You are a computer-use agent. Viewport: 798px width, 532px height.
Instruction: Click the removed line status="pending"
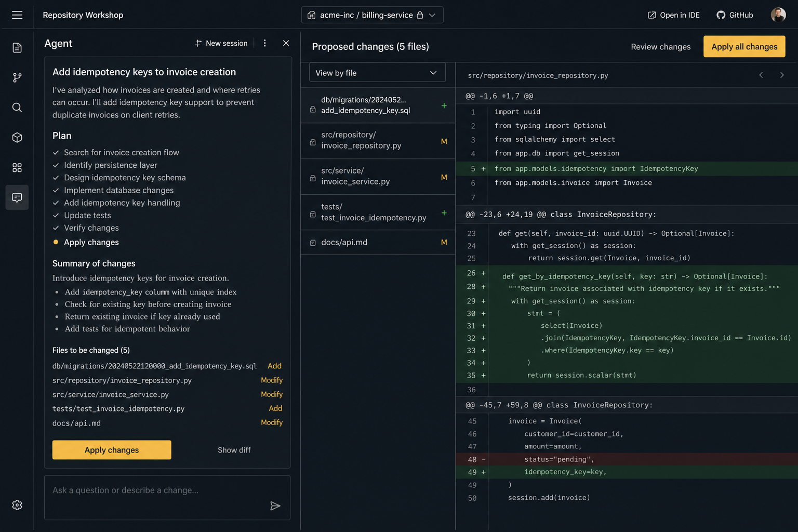627,459
